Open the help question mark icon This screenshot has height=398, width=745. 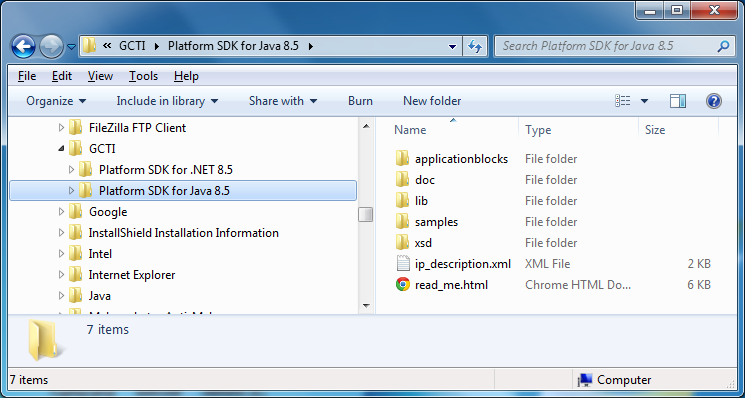[x=714, y=101]
